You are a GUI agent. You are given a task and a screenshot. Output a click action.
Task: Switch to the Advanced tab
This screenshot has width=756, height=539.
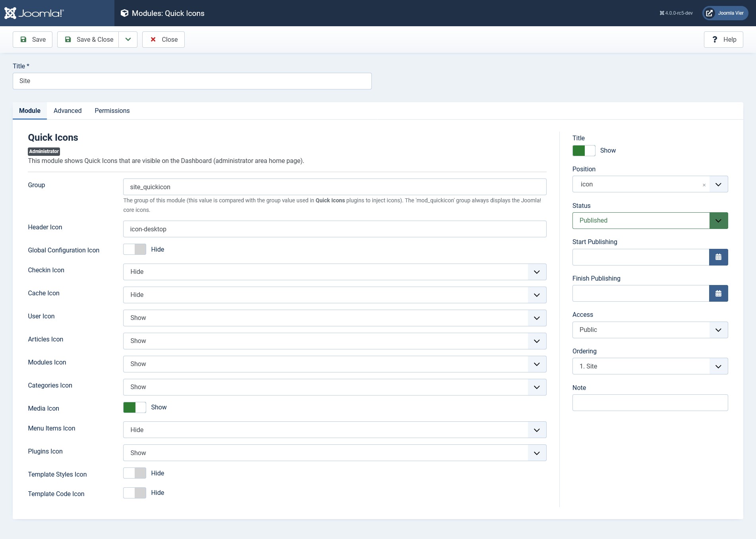(68, 111)
